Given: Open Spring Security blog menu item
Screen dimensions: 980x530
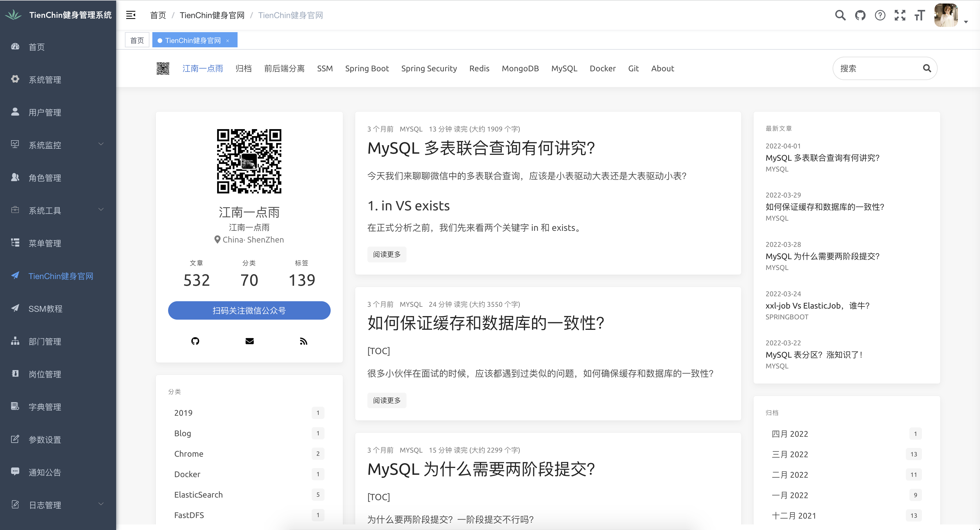Looking at the screenshot, I should tap(429, 69).
